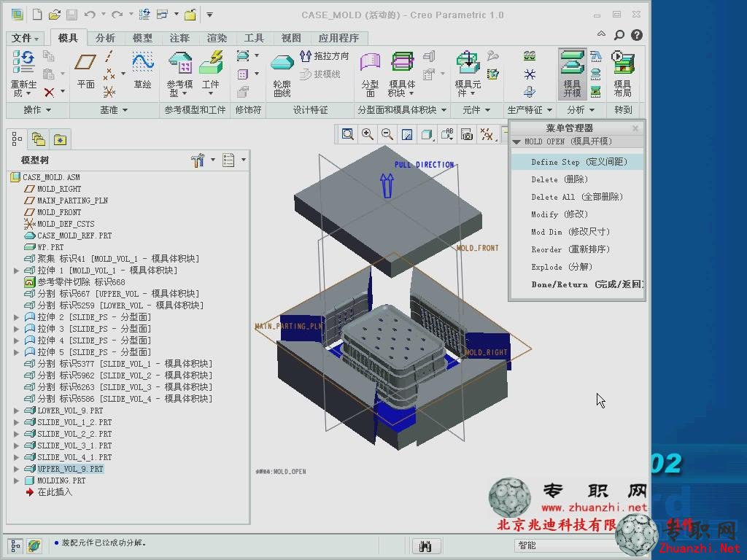The image size is (747, 560).
Task: Click the model tree Settings hammer icon
Action: pos(197,160)
